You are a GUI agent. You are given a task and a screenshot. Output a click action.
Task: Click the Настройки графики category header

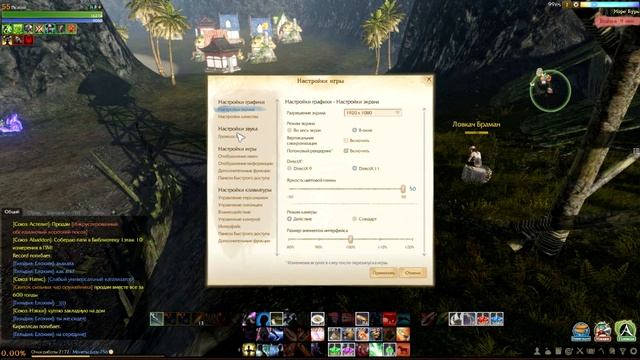click(x=241, y=102)
